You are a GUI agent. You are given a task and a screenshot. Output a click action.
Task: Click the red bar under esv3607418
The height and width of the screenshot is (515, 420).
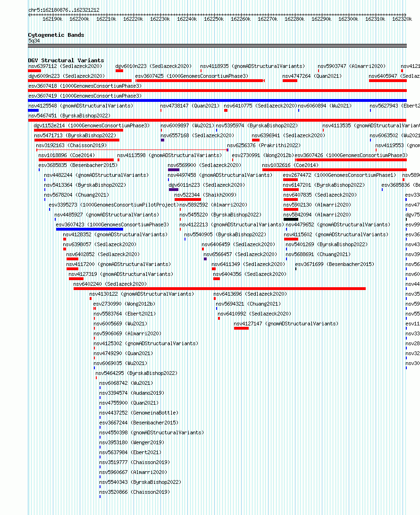217,91
